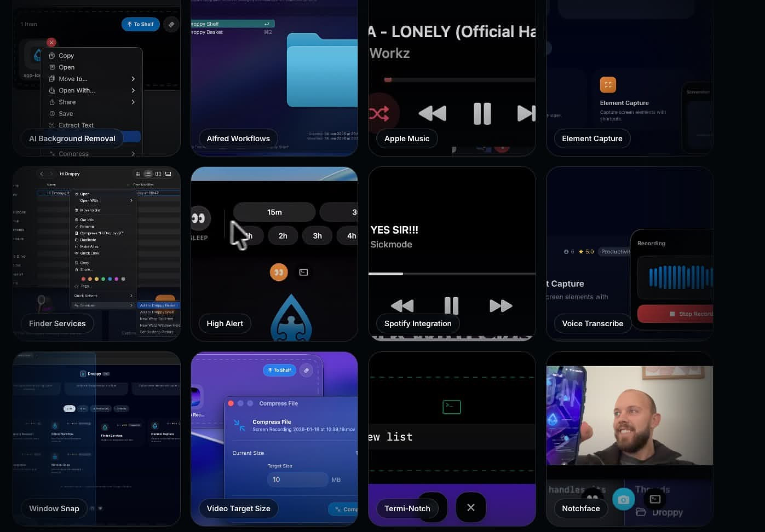Image resolution: width=765 pixels, height=532 pixels.
Task: Click the orange Element Capture icon
Action: [608, 85]
